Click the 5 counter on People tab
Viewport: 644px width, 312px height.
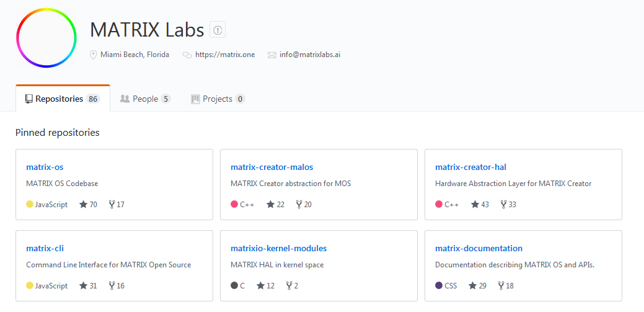click(x=165, y=99)
